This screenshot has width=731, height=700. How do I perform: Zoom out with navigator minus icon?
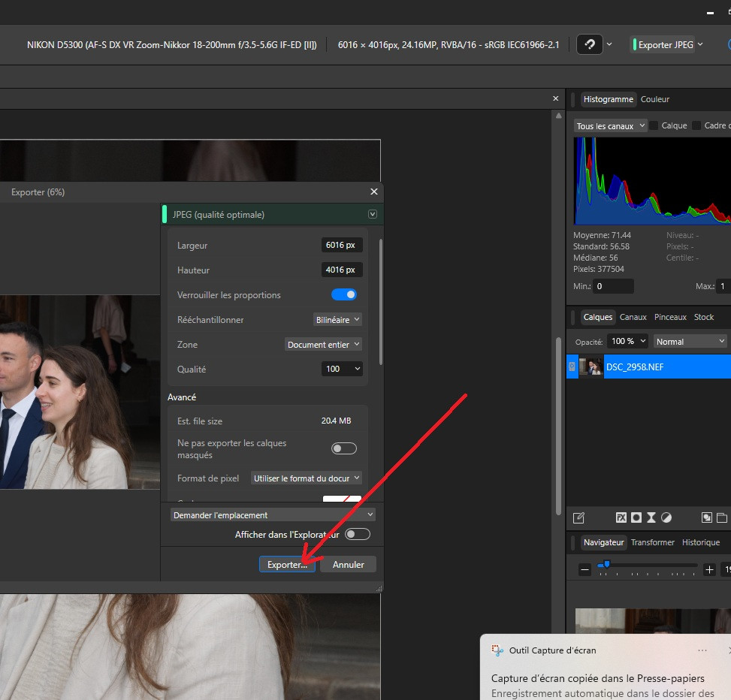click(x=584, y=569)
